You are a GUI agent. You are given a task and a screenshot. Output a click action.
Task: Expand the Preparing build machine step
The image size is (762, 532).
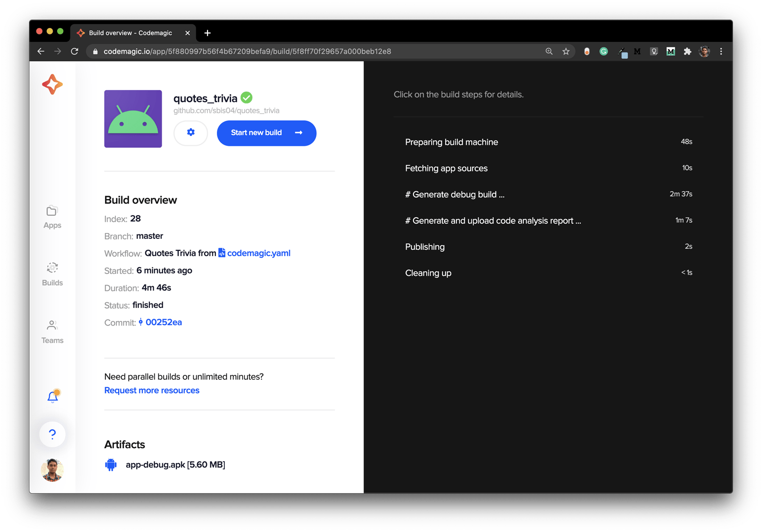pos(549,142)
